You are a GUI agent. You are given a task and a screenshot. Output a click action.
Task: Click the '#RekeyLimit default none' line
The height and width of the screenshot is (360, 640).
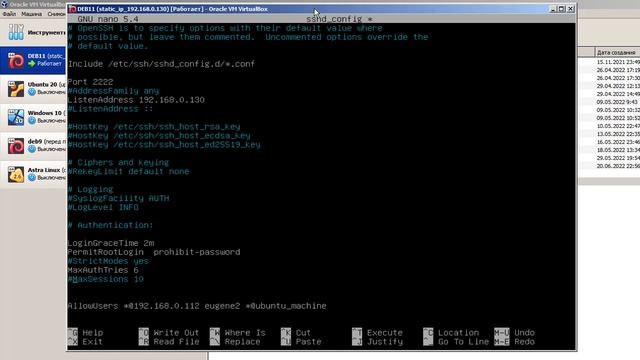129,171
